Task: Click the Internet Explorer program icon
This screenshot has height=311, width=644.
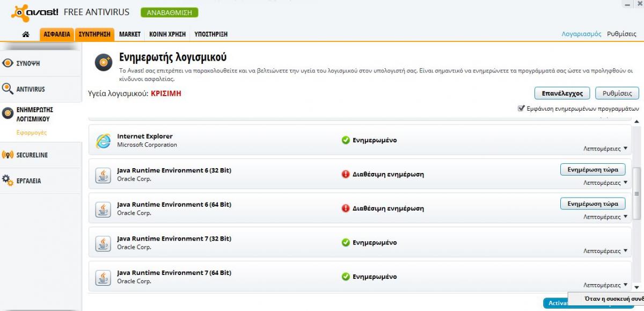Action: (103, 141)
